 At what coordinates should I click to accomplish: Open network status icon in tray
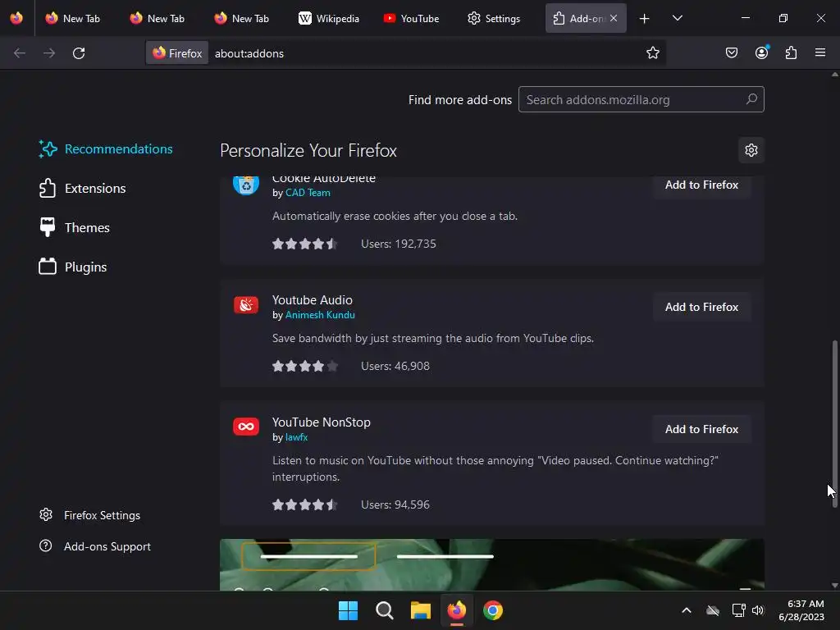coord(739,610)
